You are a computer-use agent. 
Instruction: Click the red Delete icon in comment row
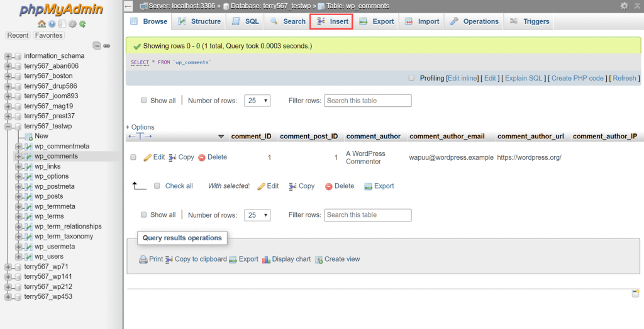(x=202, y=157)
